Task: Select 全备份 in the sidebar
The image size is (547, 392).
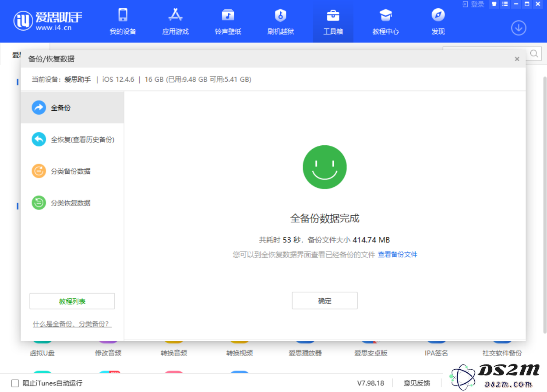Action: (72, 108)
